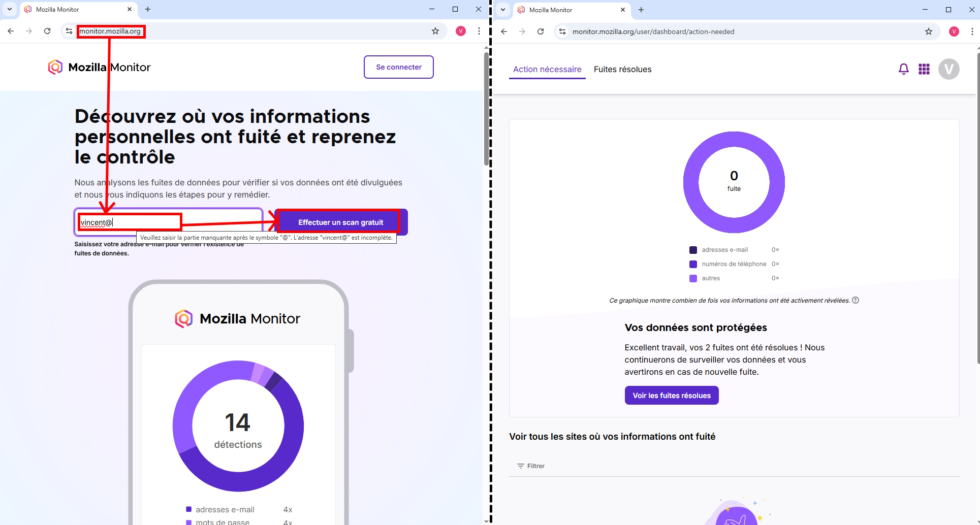Screen dimensions: 980x525
Task: Click the info icon beside chart caption
Action: pos(856,300)
